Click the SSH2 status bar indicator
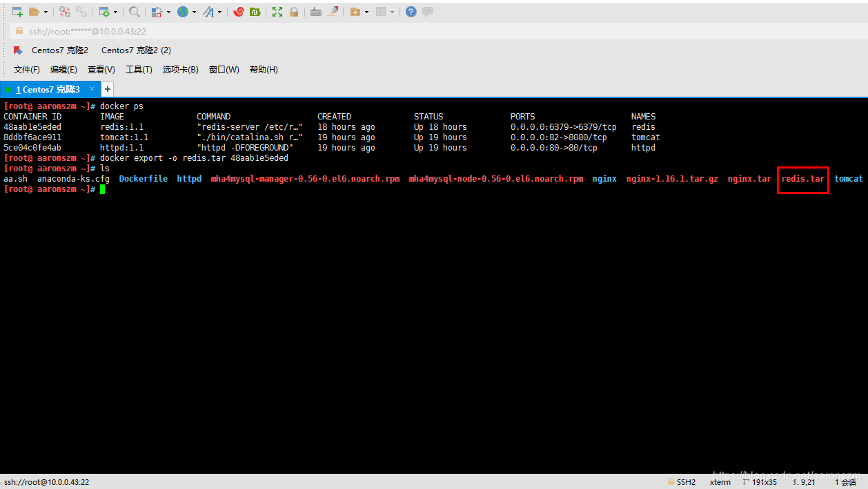868x489 pixels. click(x=682, y=482)
